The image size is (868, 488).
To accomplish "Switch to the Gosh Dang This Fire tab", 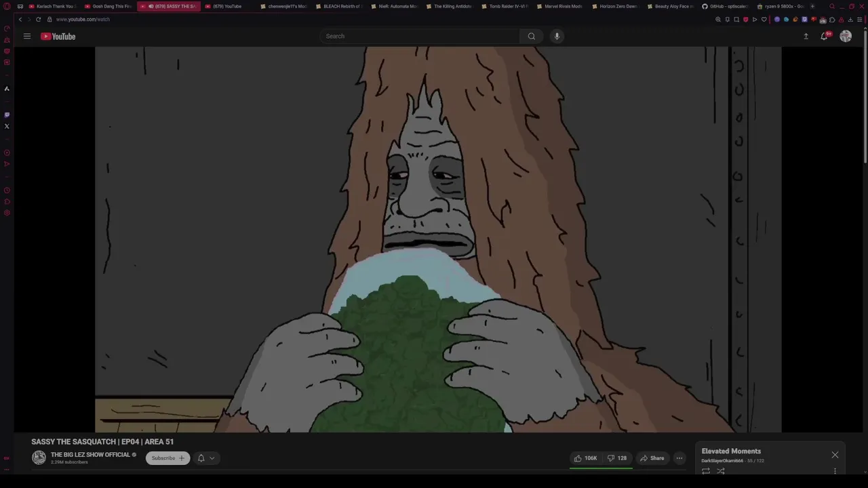I will coord(108,6).
